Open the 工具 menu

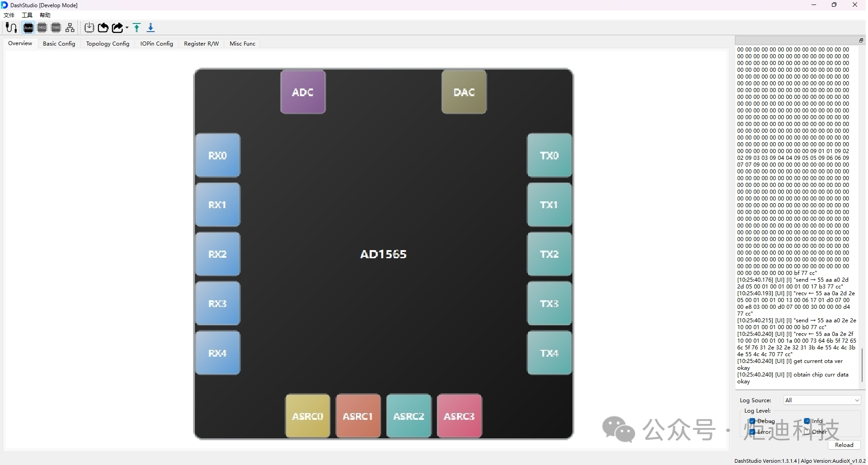27,15
